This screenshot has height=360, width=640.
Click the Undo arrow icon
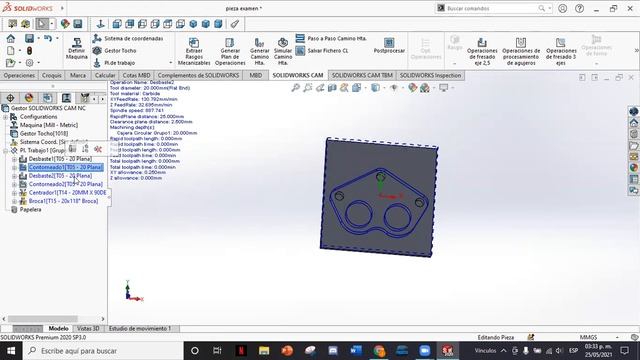pos(48,38)
